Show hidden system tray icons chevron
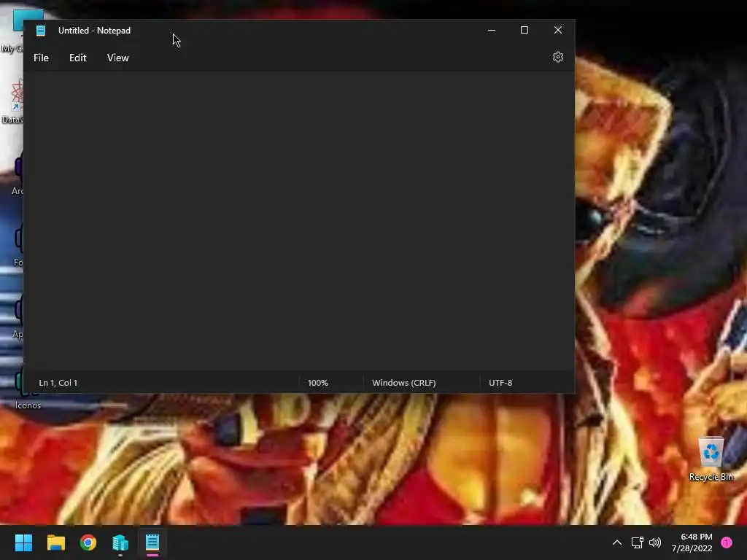The image size is (747, 560). 617,542
